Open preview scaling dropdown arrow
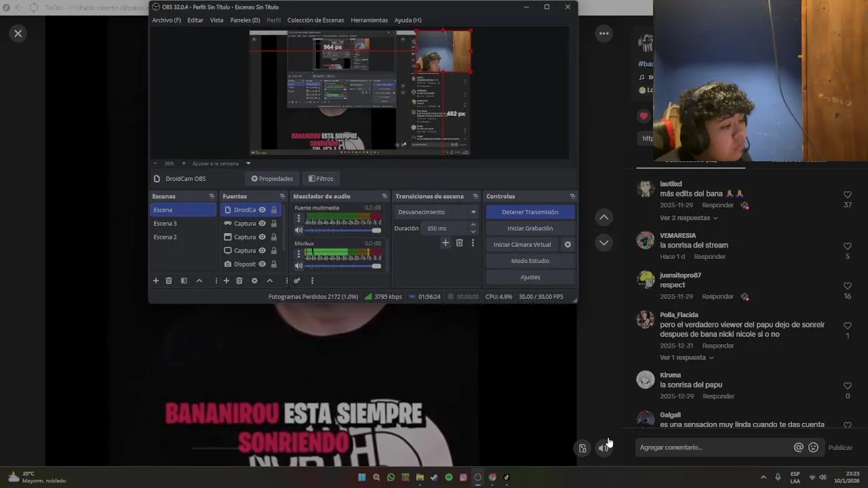 [248, 163]
